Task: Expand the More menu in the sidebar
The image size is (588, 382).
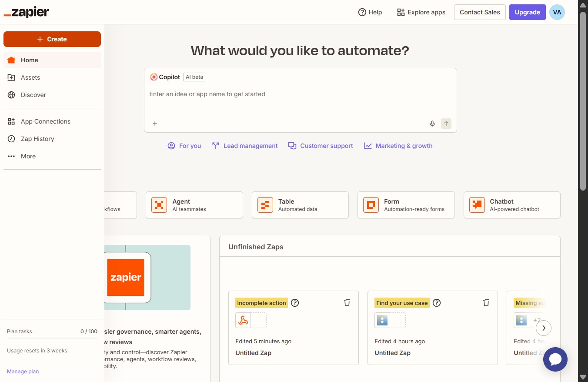Action: (52, 156)
